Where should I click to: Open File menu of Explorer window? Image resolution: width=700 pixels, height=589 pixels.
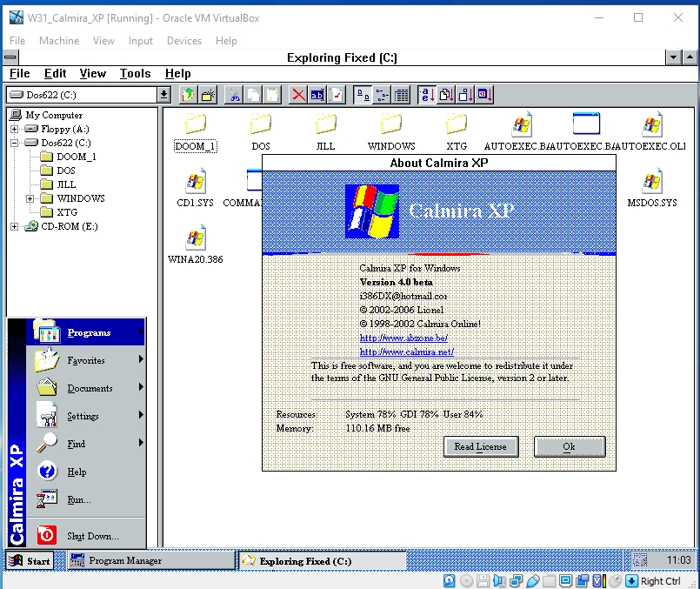(x=20, y=73)
